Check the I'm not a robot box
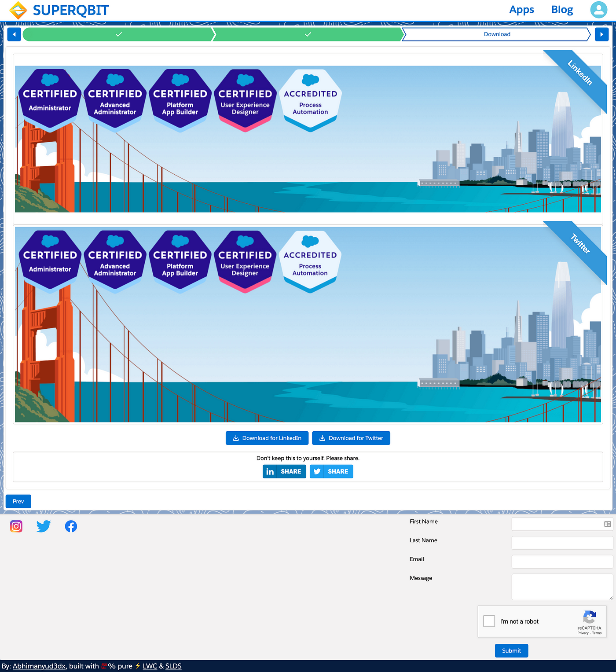This screenshot has width=616, height=672. [489, 621]
